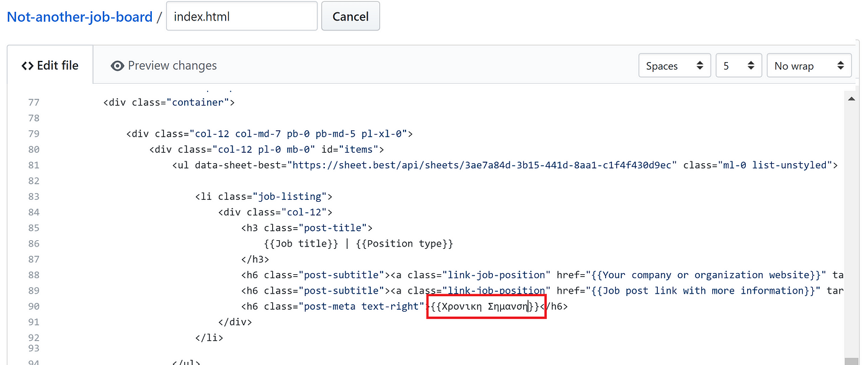Click the {{Χρονικη Σημανση}} placeholder on line 90
The width and height of the screenshot is (868, 365).
point(485,306)
